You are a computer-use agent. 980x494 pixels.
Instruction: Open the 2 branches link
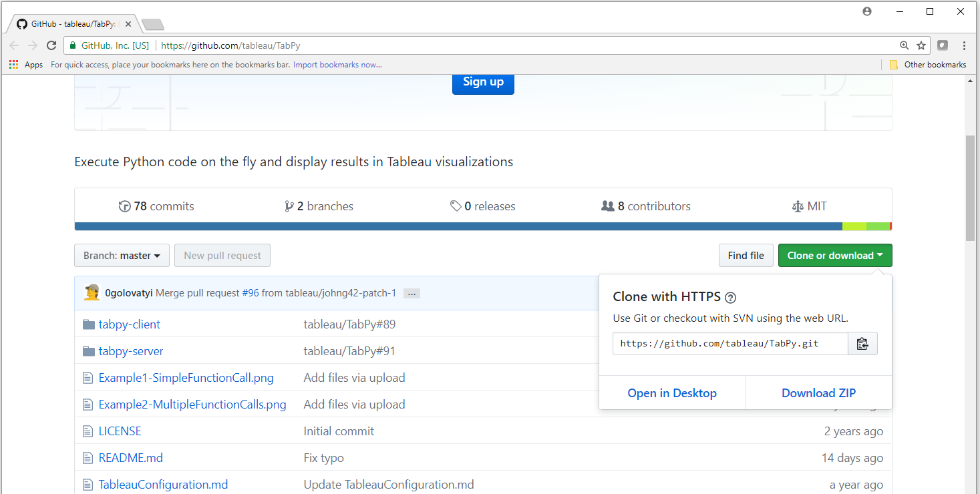(x=319, y=206)
